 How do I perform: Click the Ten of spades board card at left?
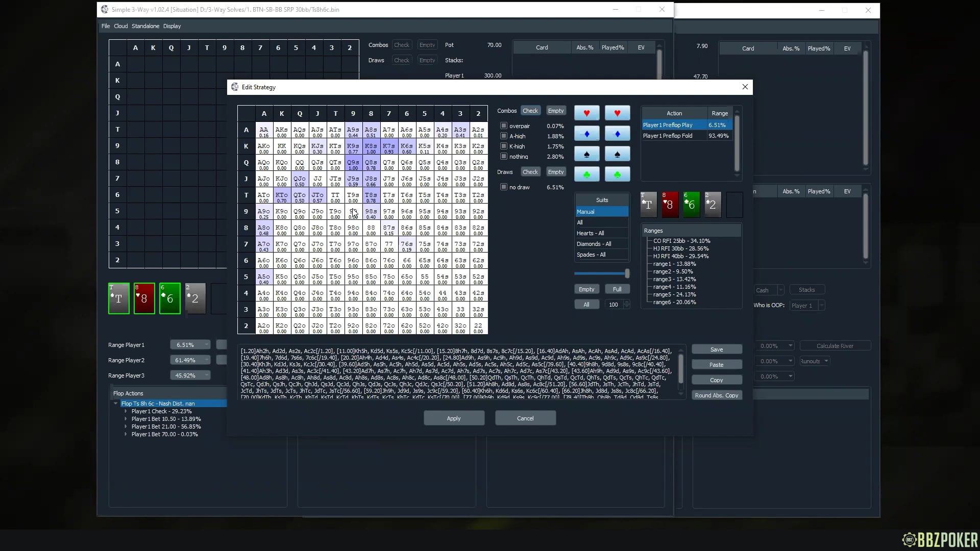[118, 298]
